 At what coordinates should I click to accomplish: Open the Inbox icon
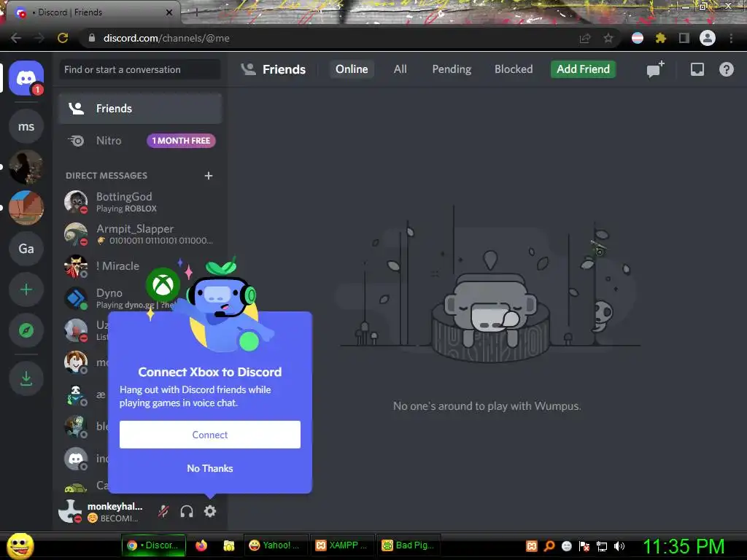coord(697,69)
